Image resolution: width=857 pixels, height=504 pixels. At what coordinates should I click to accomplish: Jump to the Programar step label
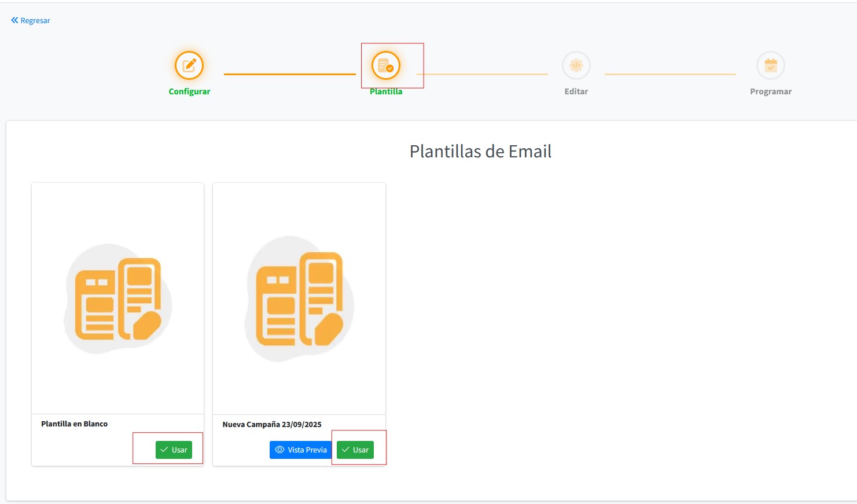(770, 91)
